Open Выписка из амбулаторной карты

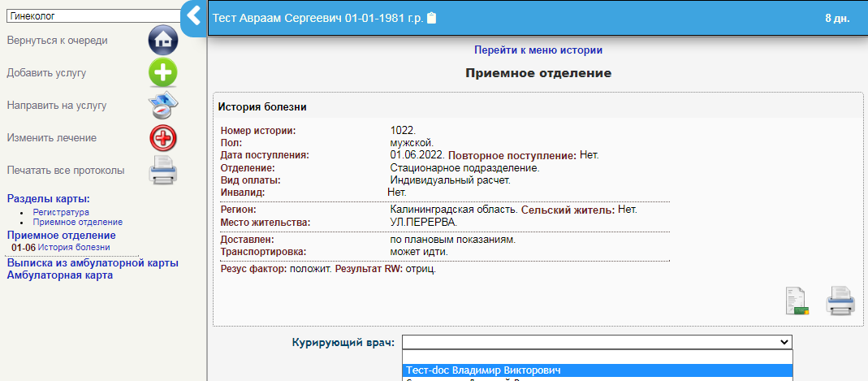93,263
